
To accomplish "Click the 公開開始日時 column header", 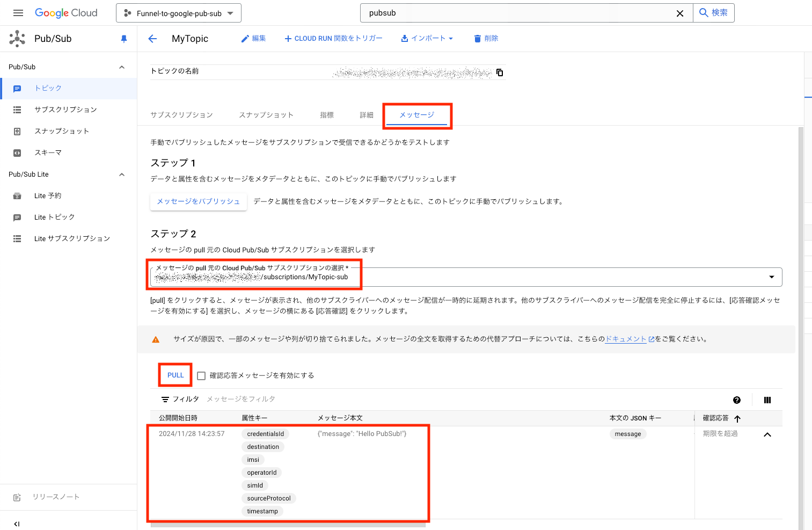I will click(x=178, y=418).
